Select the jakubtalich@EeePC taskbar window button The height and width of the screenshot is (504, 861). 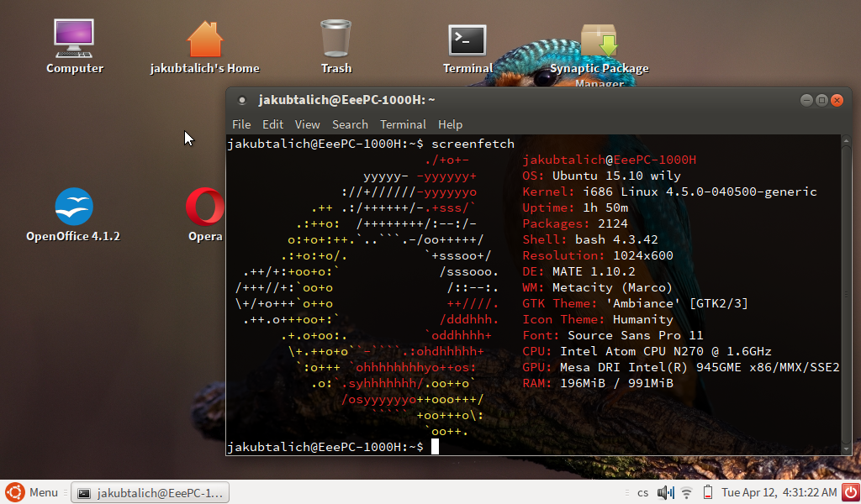click(150, 492)
